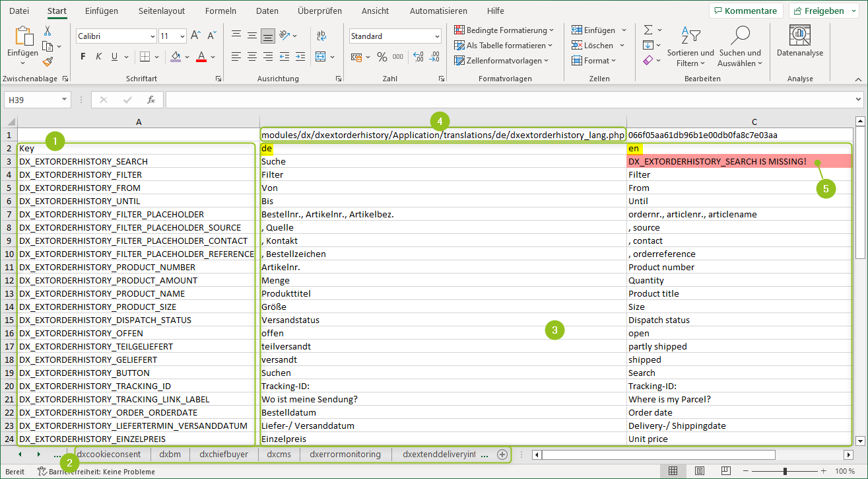Click the Fill down icon
This screenshot has width=868, height=479.
point(648,45)
